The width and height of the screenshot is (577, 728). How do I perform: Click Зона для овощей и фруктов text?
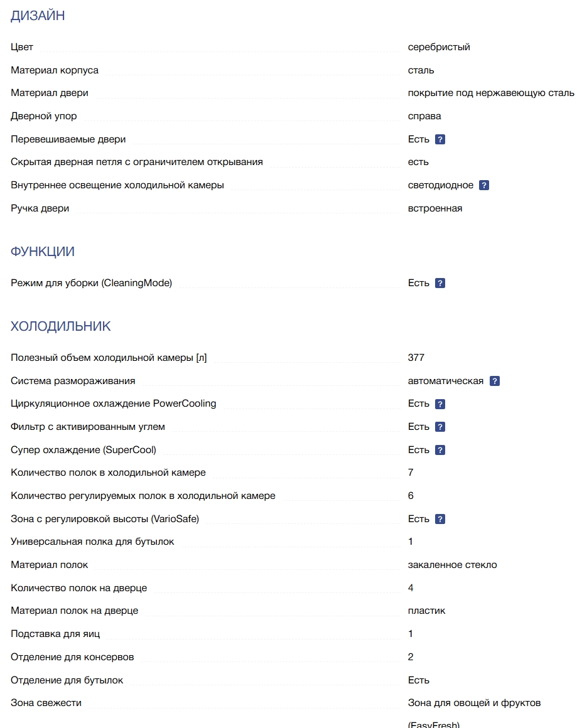(x=474, y=703)
